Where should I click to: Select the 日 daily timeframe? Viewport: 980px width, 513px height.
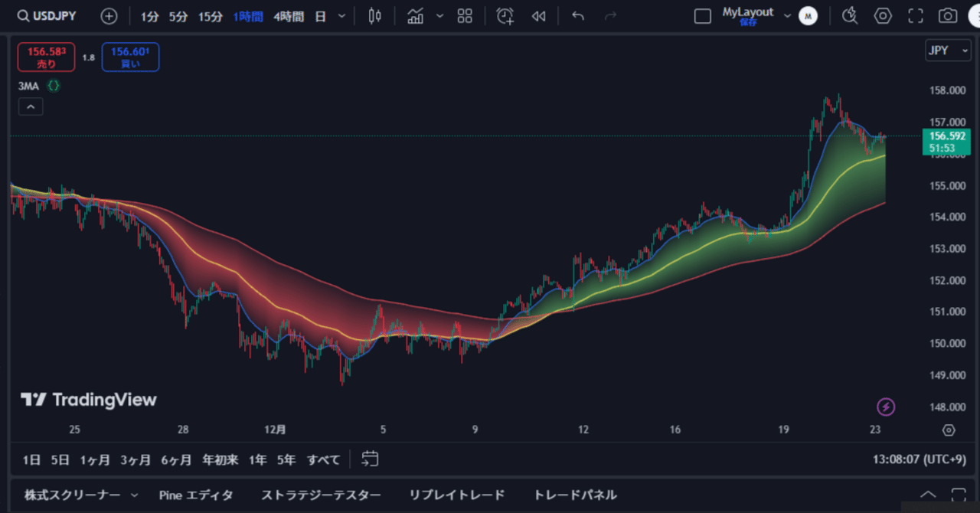[320, 16]
